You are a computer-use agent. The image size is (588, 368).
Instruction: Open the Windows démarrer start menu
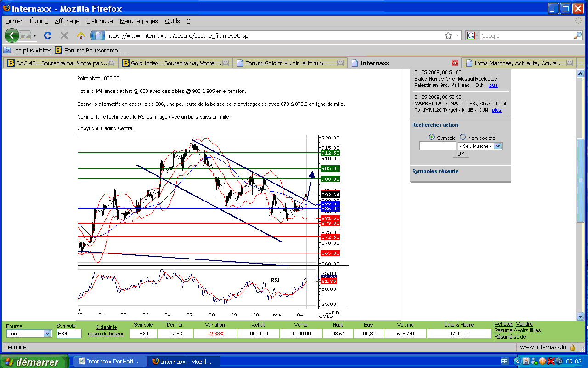pyautogui.click(x=34, y=362)
